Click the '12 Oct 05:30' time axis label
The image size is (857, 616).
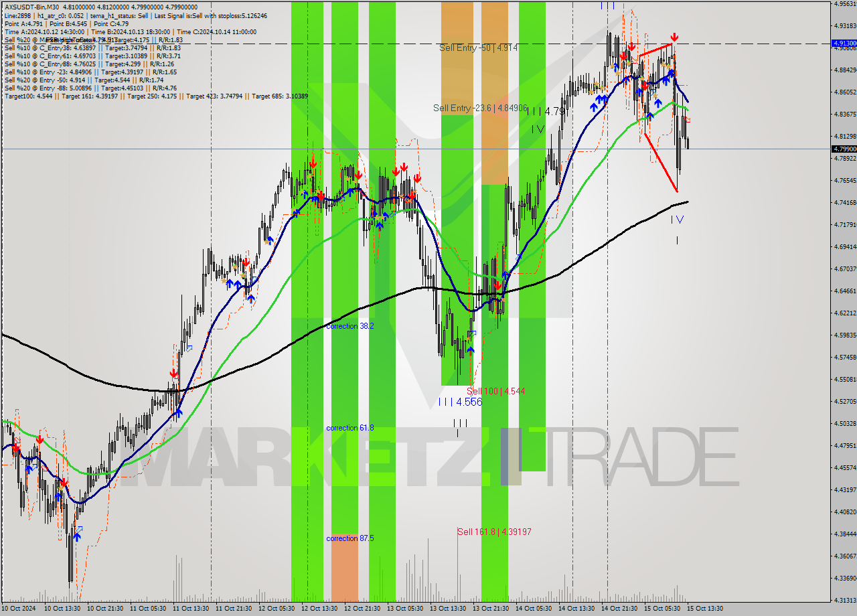tap(277, 609)
